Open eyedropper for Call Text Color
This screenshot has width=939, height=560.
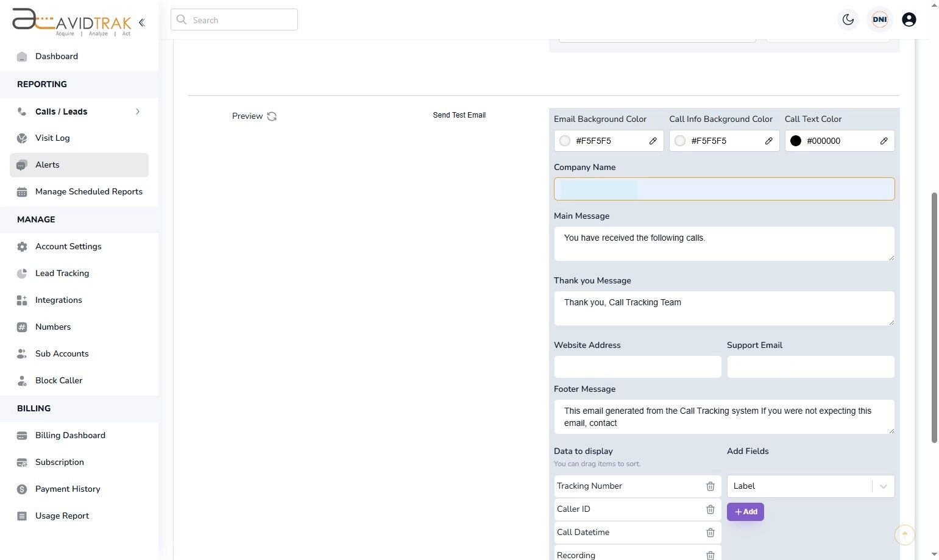884,141
